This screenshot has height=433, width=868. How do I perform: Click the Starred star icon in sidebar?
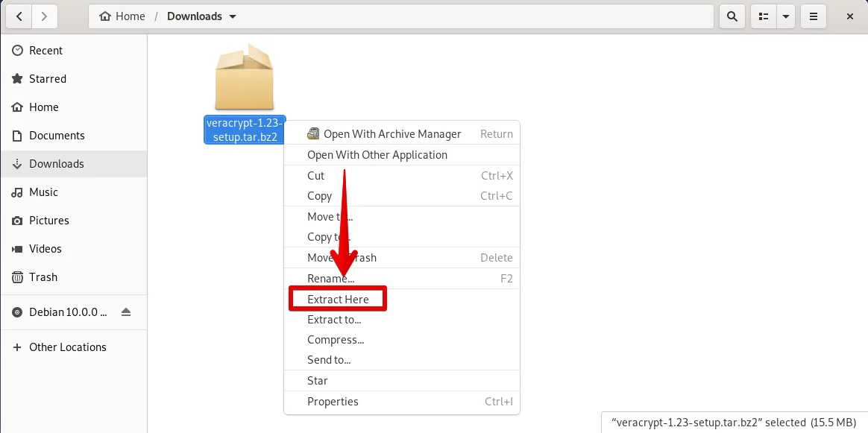[18, 78]
